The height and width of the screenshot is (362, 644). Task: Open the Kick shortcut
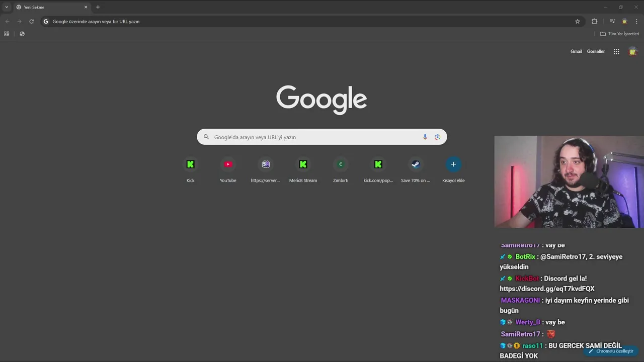[190, 170]
